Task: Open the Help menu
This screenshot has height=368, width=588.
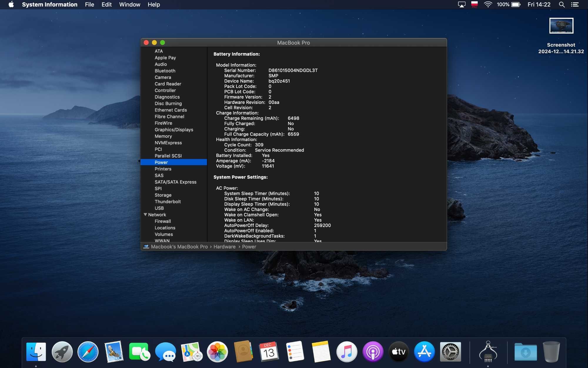Action: point(154,4)
